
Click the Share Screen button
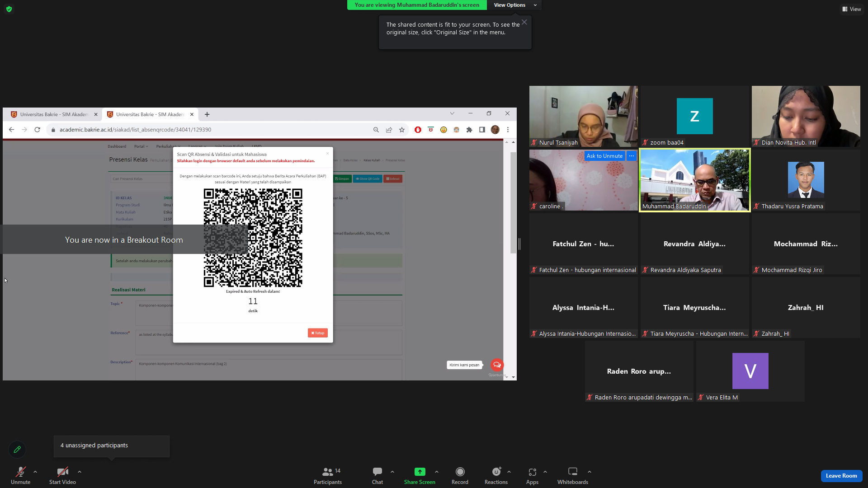click(x=420, y=476)
